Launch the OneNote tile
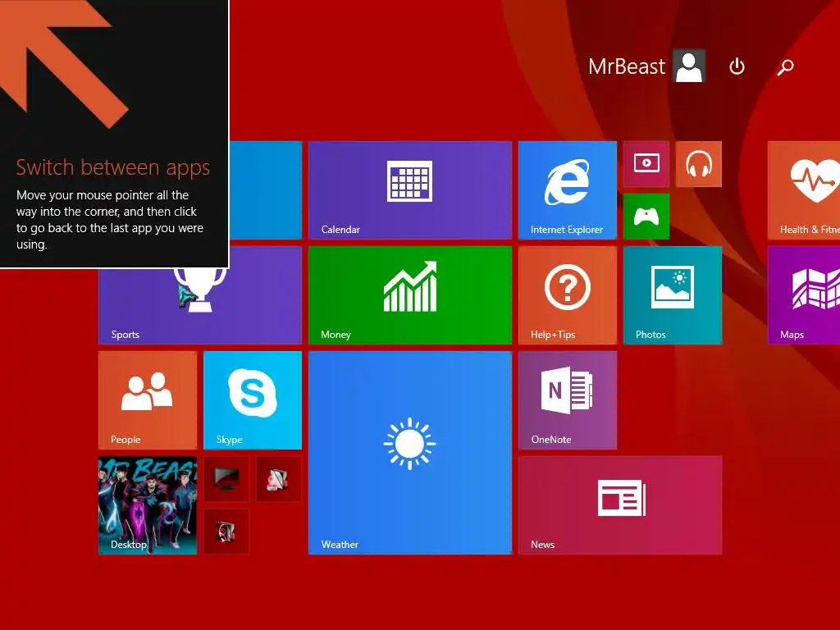This screenshot has width=840, height=630. click(568, 400)
